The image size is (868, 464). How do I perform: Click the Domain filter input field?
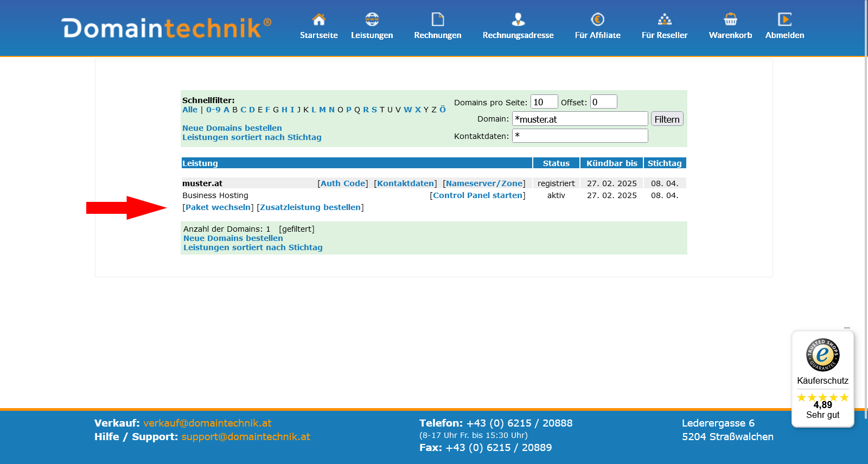[579, 119]
